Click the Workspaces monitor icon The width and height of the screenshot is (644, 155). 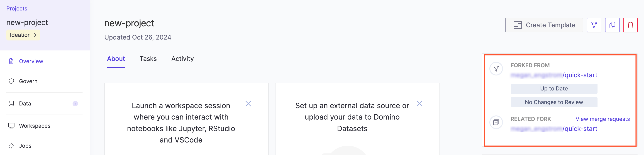click(x=11, y=126)
